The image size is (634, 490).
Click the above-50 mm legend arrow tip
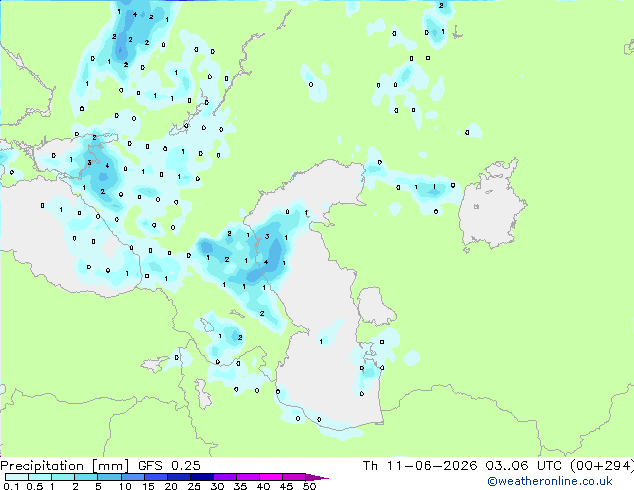317,477
